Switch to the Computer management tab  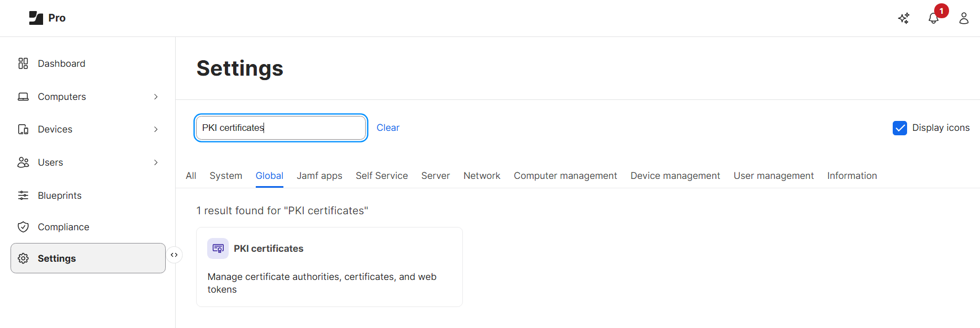pos(565,176)
